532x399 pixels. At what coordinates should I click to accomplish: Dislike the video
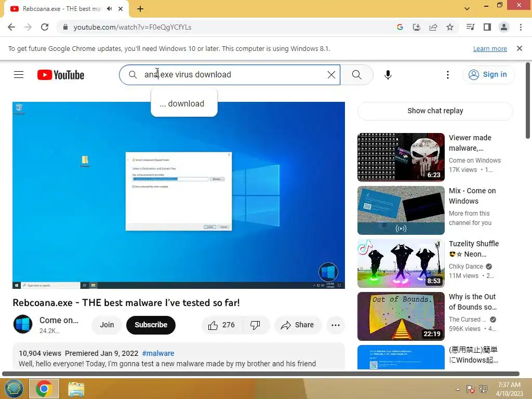(256, 325)
